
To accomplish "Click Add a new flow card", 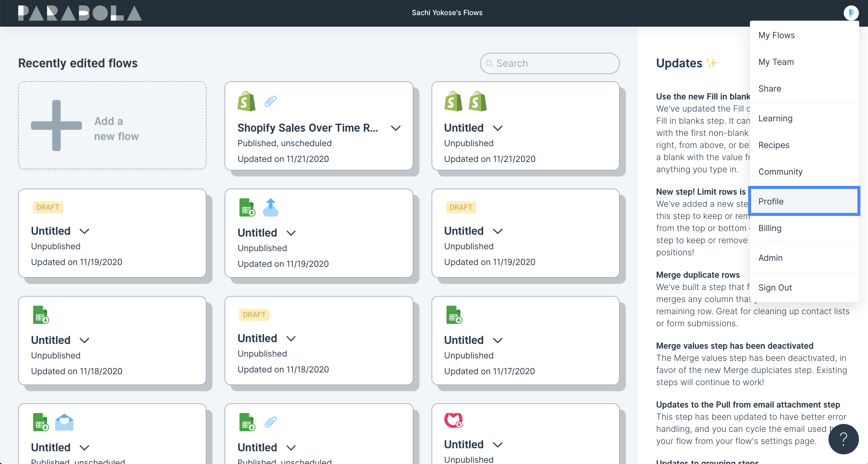I will 112,125.
